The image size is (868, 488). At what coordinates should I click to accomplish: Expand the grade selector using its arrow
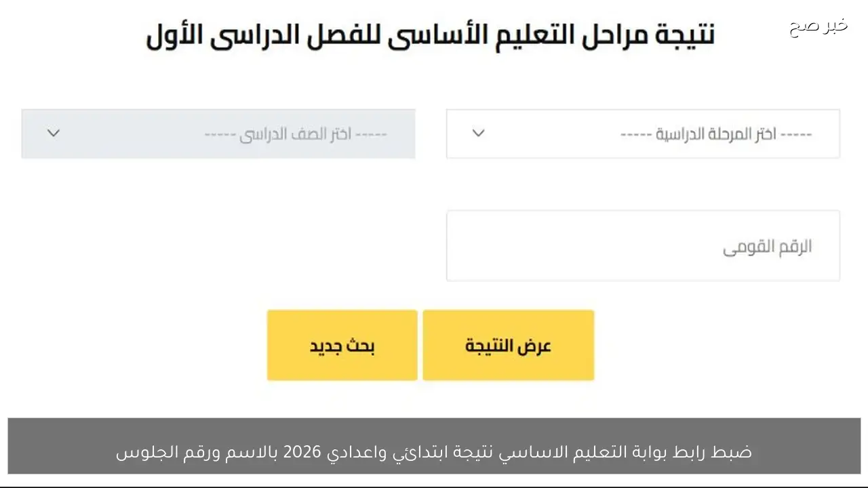[x=54, y=134]
